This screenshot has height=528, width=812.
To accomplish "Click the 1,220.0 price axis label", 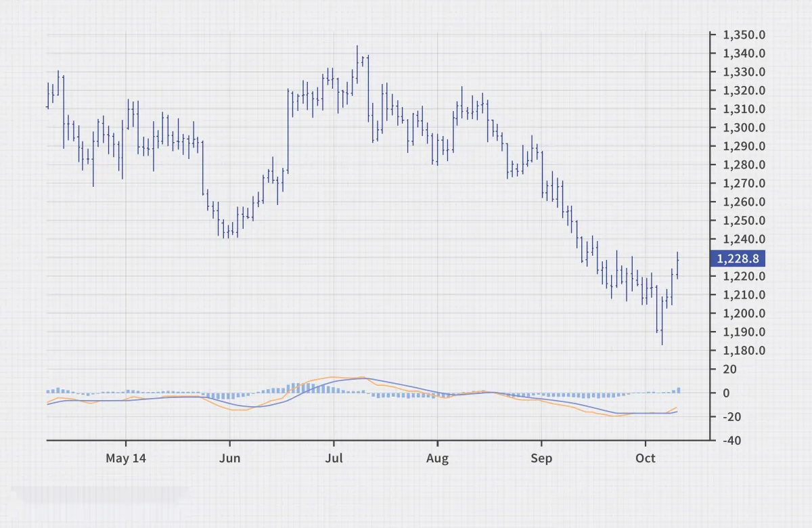I will (x=744, y=276).
